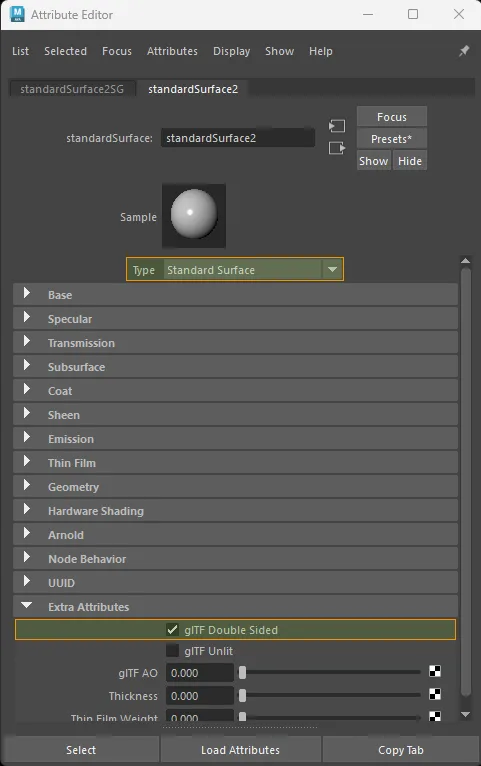
Task: Click the Show button beside Hide
Action: point(374,161)
